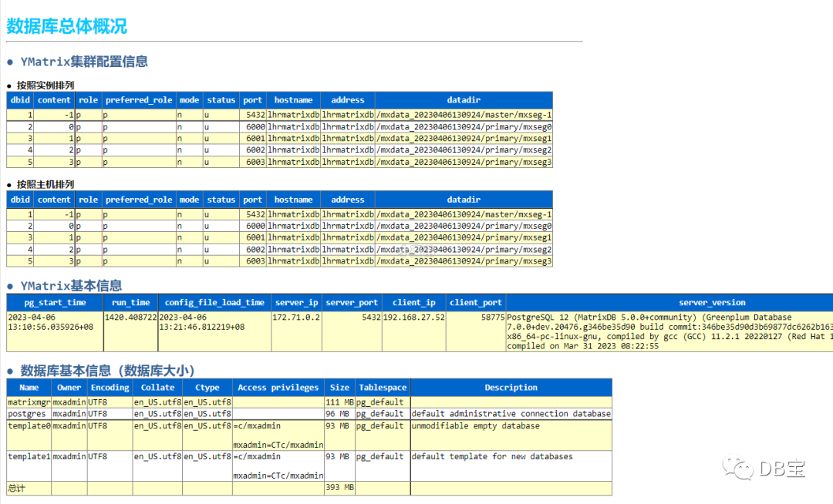Click port 6003 in 按照实例排列 table

coord(255,162)
